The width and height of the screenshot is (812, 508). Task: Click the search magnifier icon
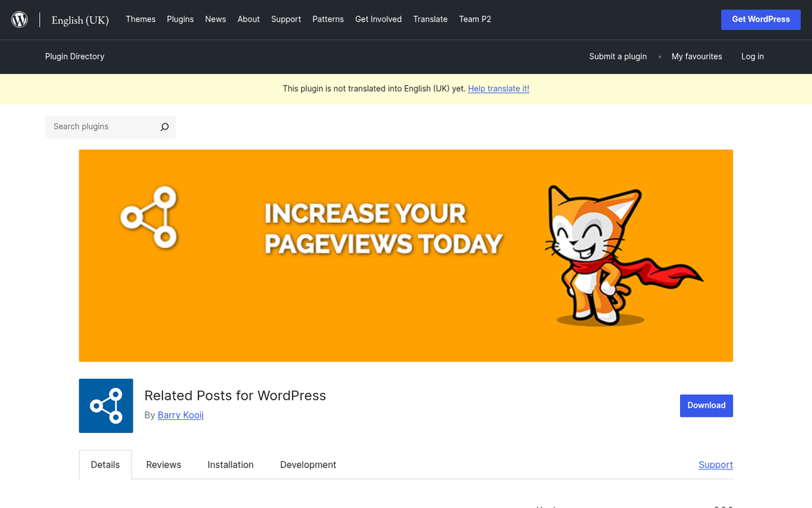tap(164, 127)
